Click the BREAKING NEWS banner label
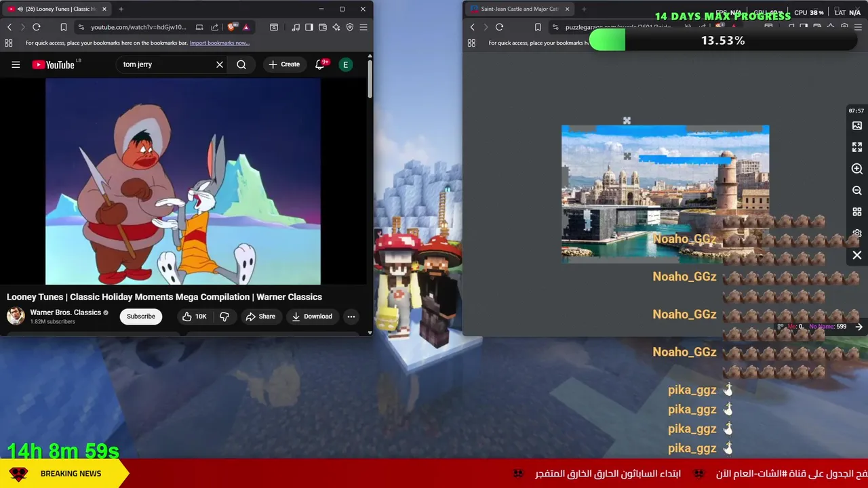The height and width of the screenshot is (488, 868). pyautogui.click(x=71, y=474)
